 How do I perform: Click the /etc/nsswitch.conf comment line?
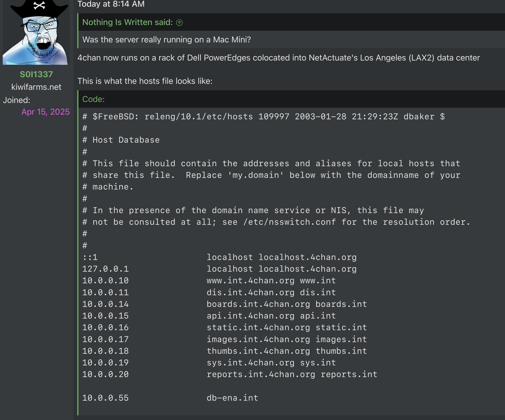276,222
